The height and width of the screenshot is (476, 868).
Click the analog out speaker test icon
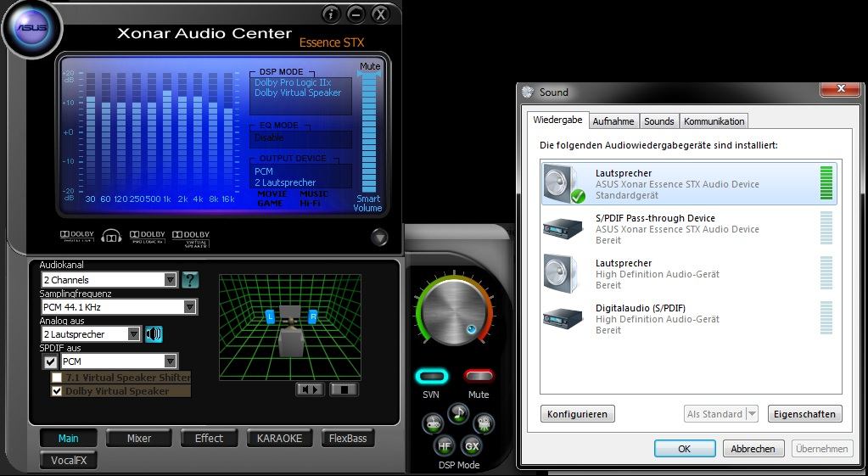click(154, 333)
